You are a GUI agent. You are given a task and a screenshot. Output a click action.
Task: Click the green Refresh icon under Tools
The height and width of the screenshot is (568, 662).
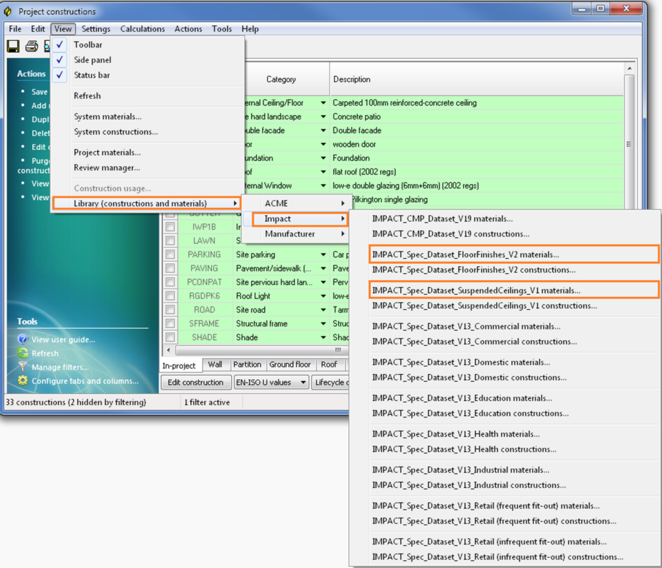click(x=23, y=353)
